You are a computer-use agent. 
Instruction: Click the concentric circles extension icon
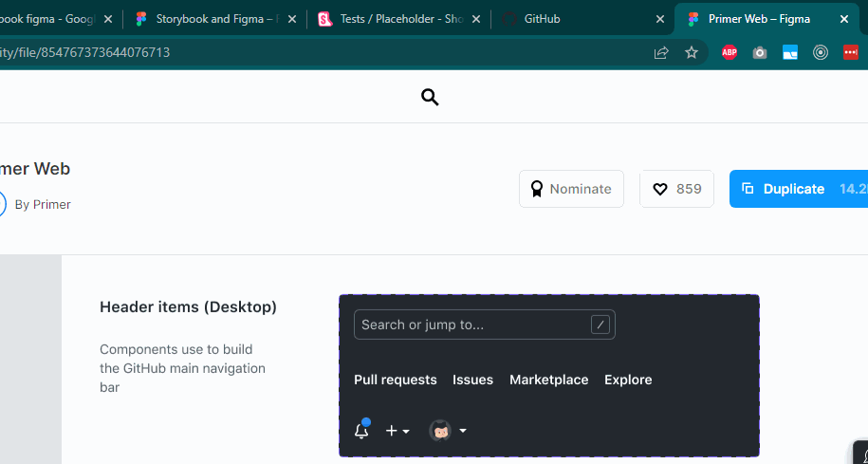[x=821, y=52]
